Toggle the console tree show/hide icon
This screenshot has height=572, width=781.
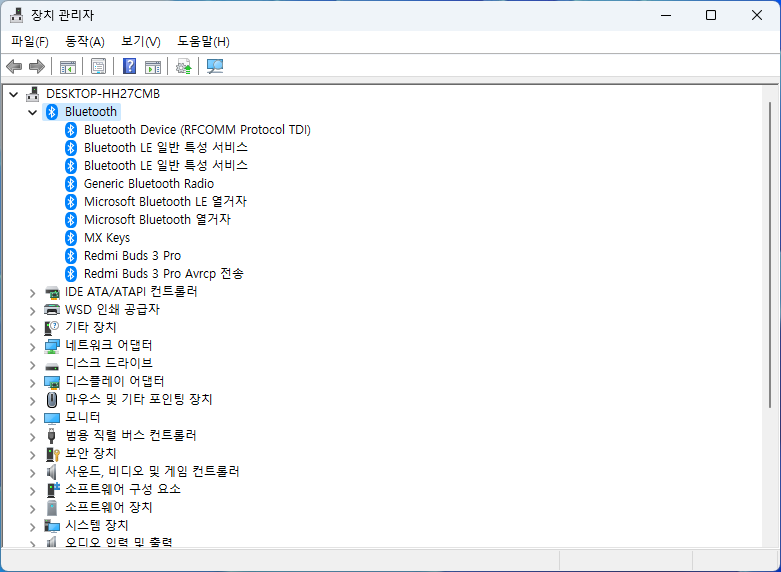(68, 66)
